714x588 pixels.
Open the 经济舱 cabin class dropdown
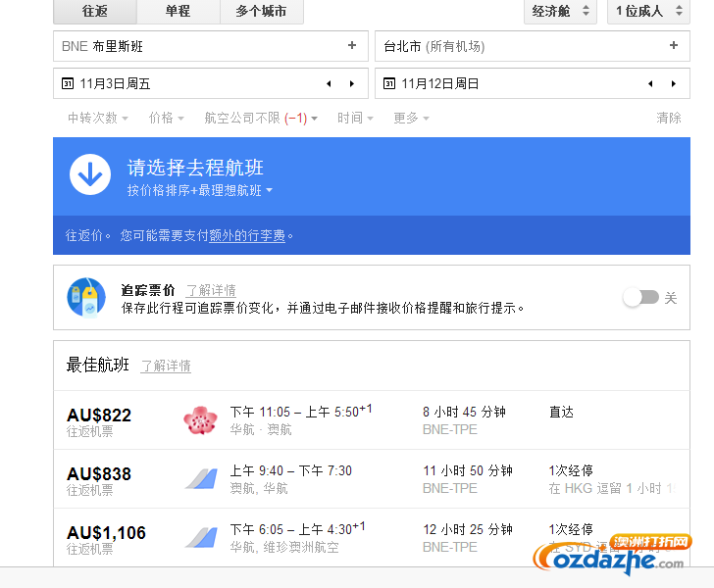click(x=561, y=11)
